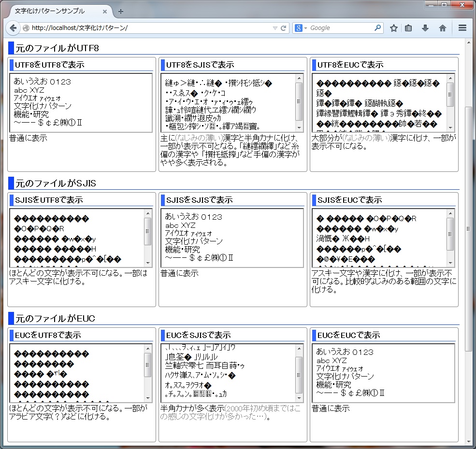Close the 文字化けパターンサンプル tab
The height and width of the screenshot is (449, 476).
(105, 11)
